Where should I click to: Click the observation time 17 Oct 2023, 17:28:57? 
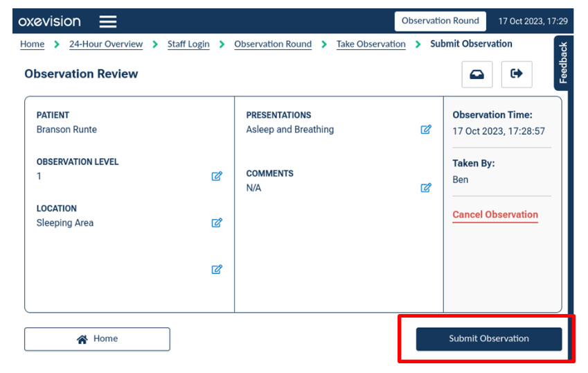click(499, 131)
